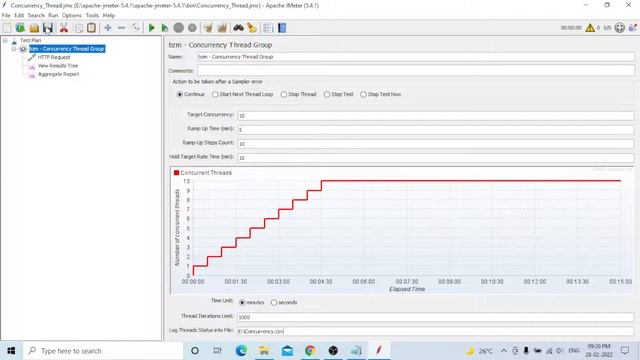Click the Toggle element icon
The width and height of the screenshot is (640, 360).
coord(136,28)
